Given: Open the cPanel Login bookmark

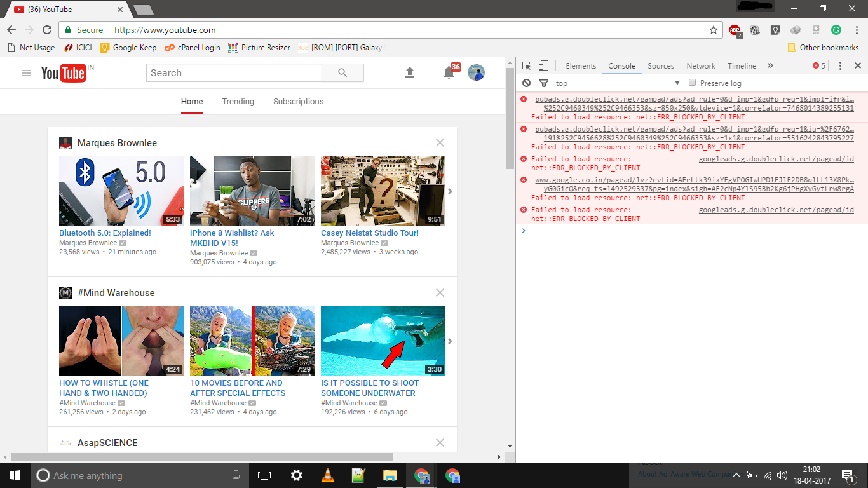Looking at the screenshot, I should (x=192, y=48).
